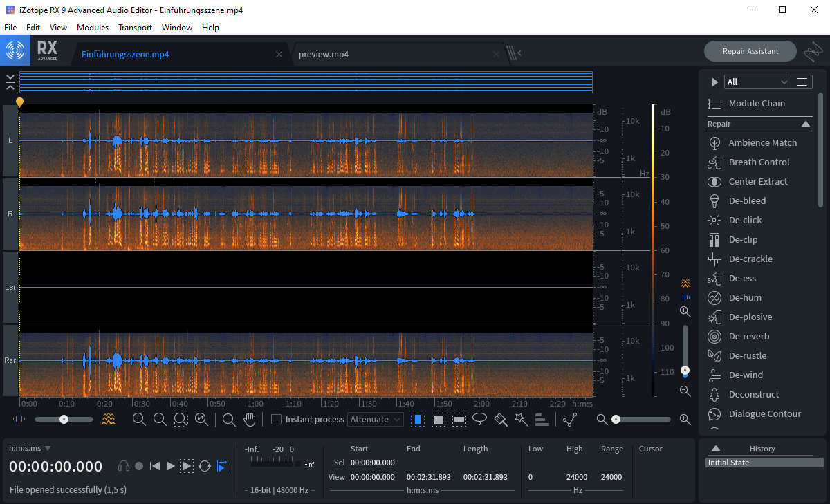The height and width of the screenshot is (504, 830).
Task: Select the Hand grab tool
Action: [249, 419]
